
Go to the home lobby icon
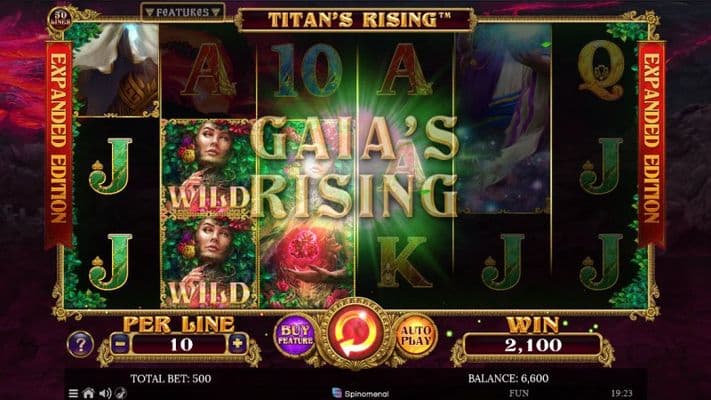88,393
